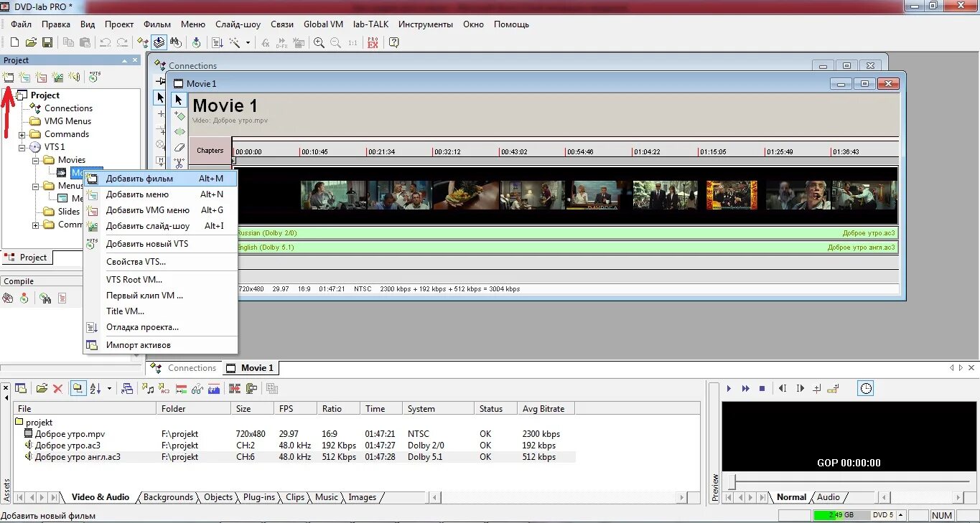
Task: Save the project with the floppy disk icon
Action: click(x=47, y=42)
